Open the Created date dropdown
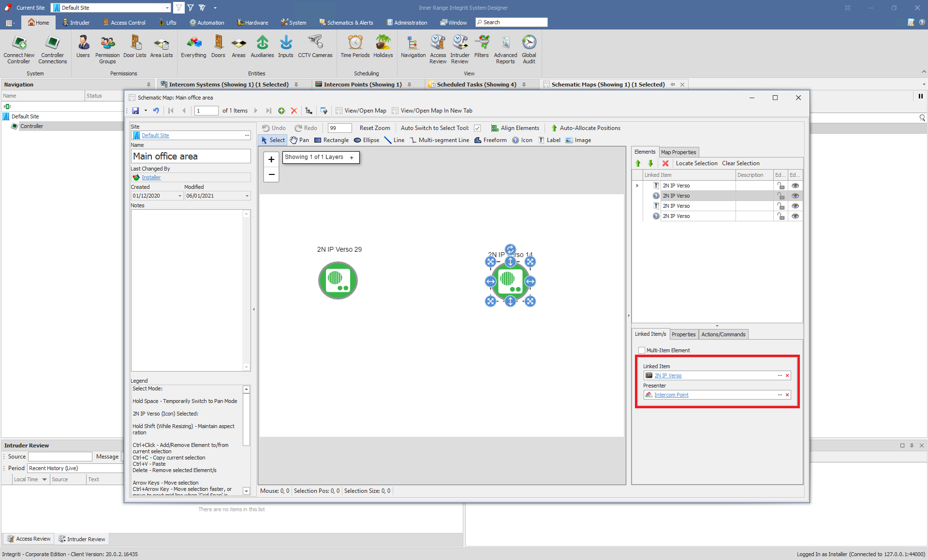This screenshot has height=560, width=928. click(x=180, y=196)
